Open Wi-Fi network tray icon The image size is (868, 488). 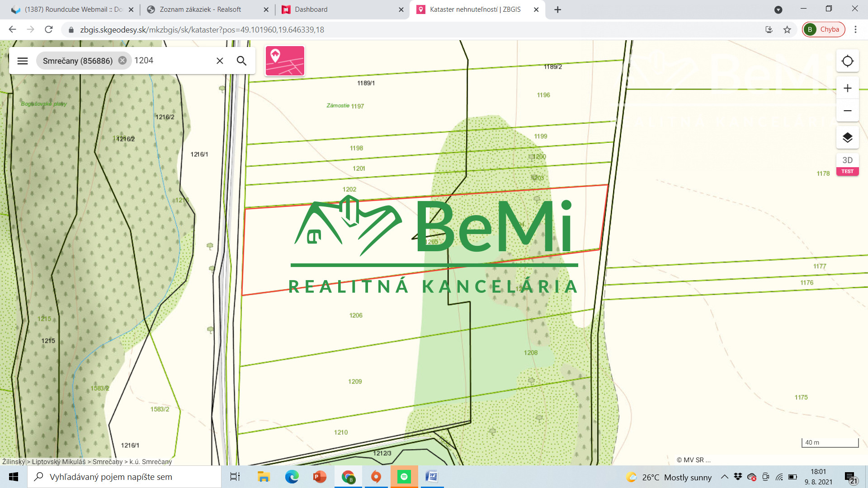point(779,477)
